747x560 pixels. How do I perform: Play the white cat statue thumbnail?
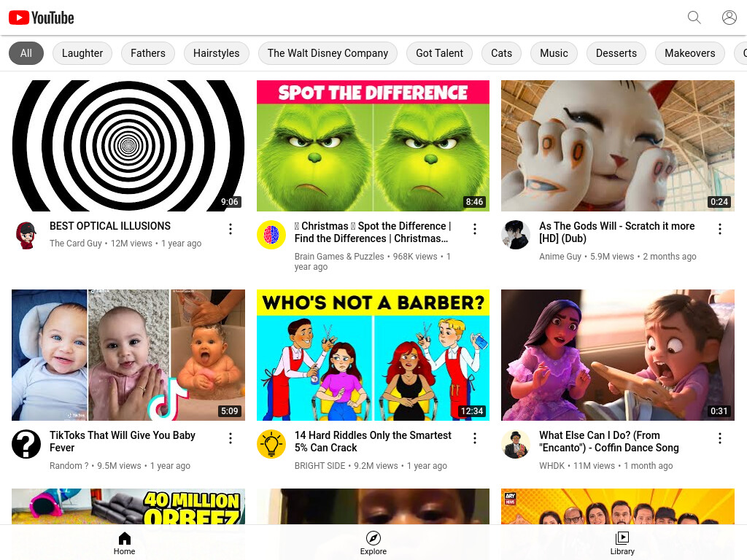coord(617,146)
